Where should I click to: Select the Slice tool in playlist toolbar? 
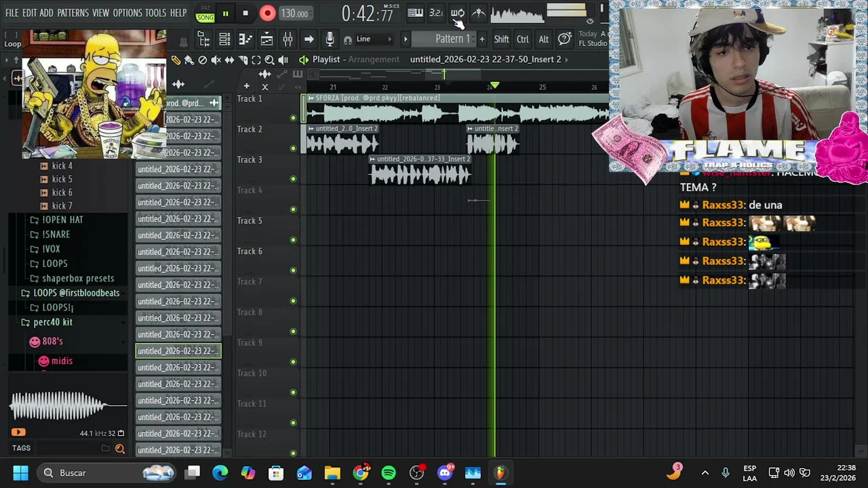[243, 60]
